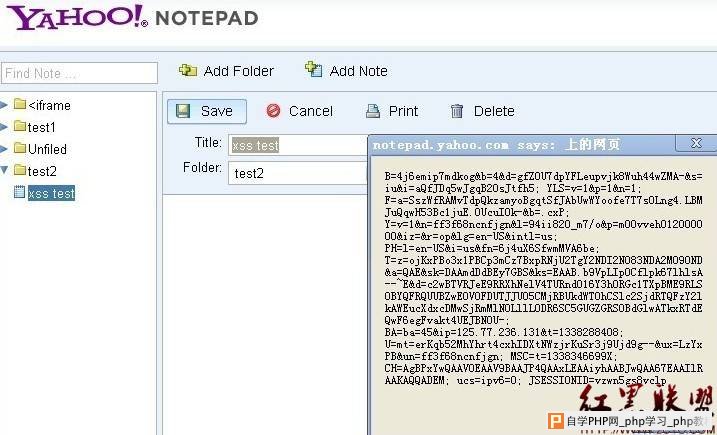
Task: Click the Add Note icon
Action: click(314, 70)
